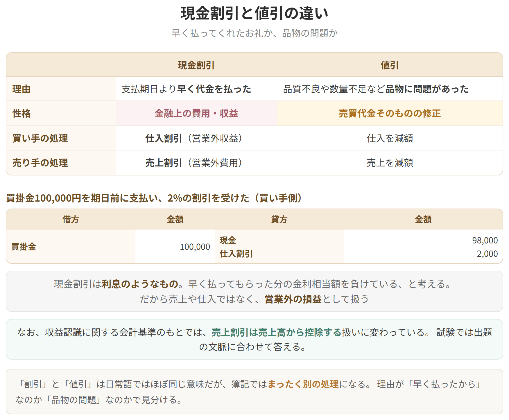Click the closing phrase なのか「品物の問題」なのかで見分ける
Viewport: 509px width, 420px height.
pos(99,400)
